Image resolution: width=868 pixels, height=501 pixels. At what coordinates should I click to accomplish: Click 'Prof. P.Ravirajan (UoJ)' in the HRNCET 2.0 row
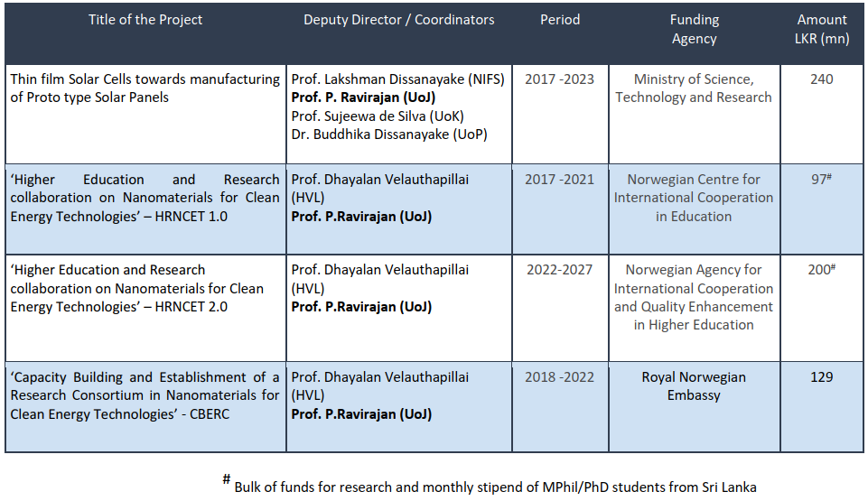coord(361,307)
